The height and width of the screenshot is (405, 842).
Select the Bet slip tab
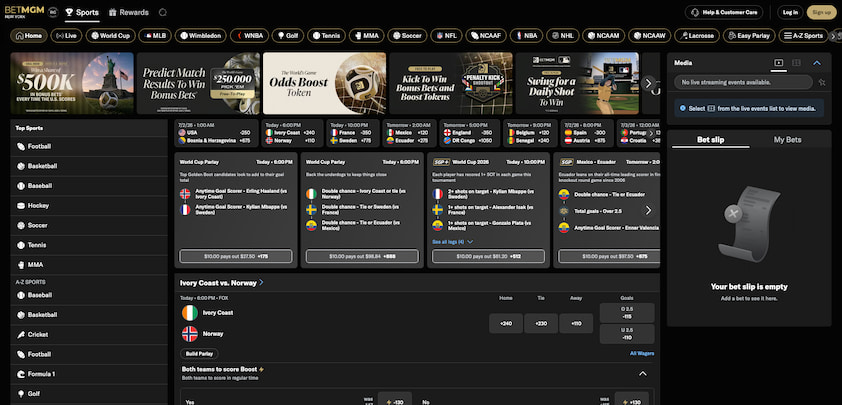[710, 140]
